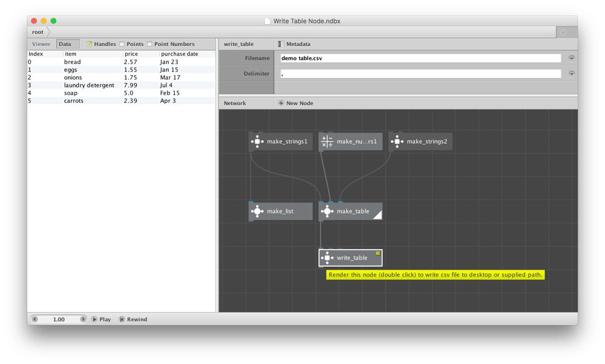The height and width of the screenshot is (364, 605).
Task: Click the purchase date Apr 3
Action: 168,100
